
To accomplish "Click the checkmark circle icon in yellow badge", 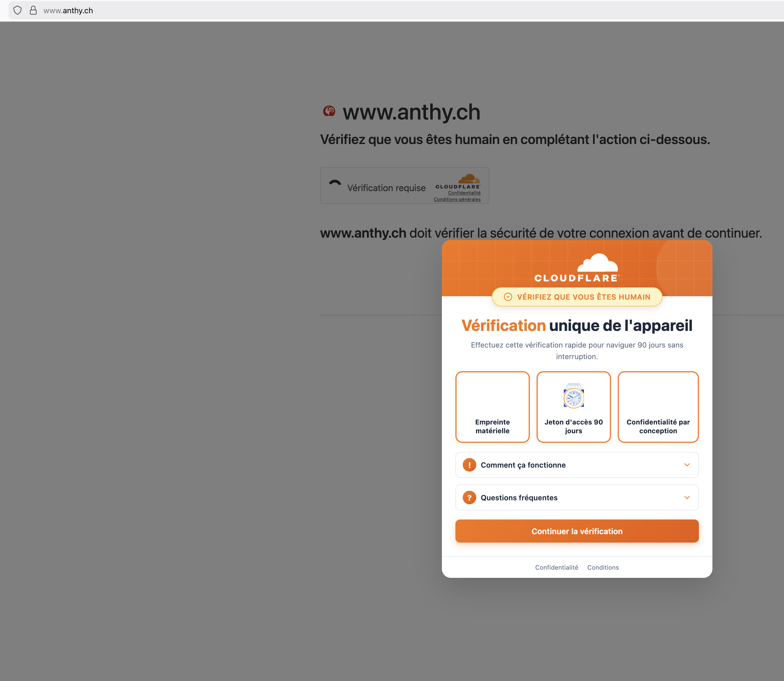I will [508, 297].
